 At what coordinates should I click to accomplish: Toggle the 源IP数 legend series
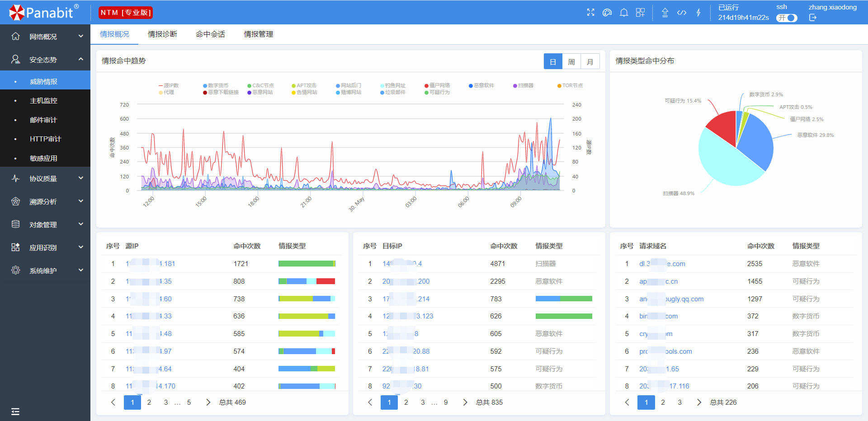169,85
